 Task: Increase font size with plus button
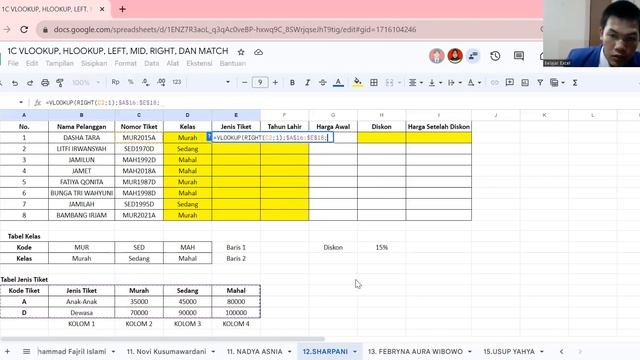coord(276,82)
